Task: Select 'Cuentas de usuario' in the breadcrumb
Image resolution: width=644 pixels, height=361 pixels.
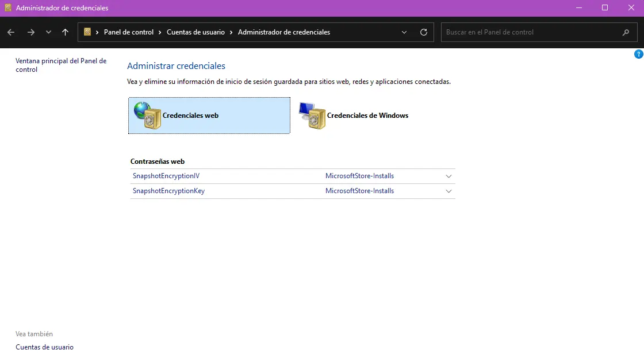Action: click(195, 32)
